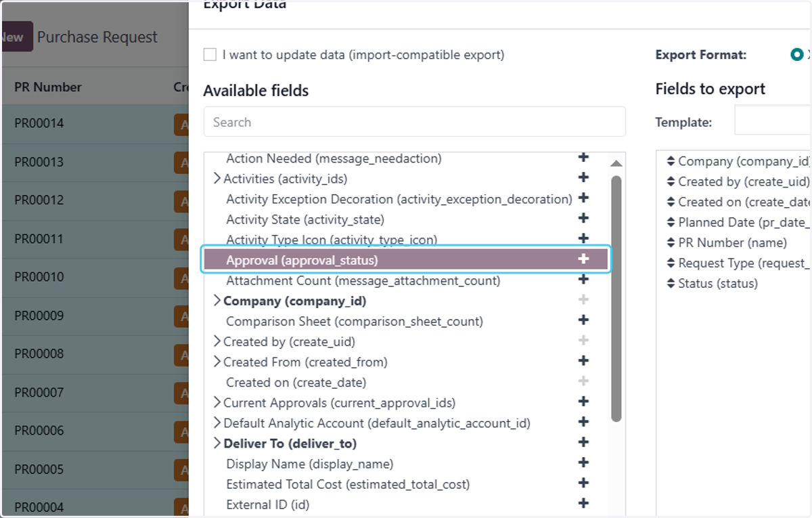Viewport: 812px width, 518px height.
Task: Grab sort handle of Company in export list
Action: pos(671,161)
